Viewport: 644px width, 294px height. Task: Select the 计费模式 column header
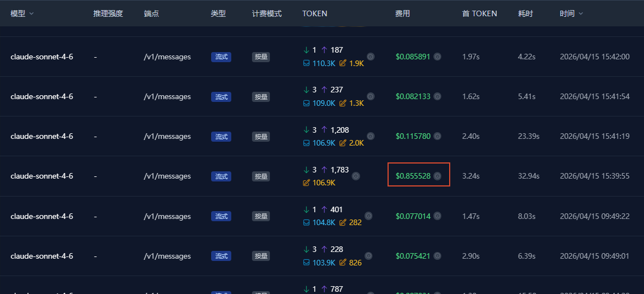pyautogui.click(x=267, y=13)
